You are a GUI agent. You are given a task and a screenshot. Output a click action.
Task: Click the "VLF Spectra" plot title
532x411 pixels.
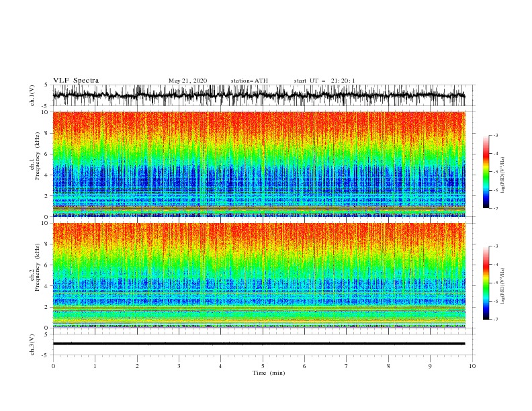(x=76, y=81)
